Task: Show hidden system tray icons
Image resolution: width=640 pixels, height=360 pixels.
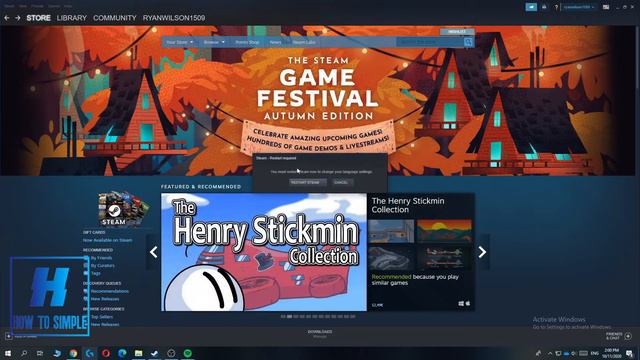Action: click(x=550, y=353)
